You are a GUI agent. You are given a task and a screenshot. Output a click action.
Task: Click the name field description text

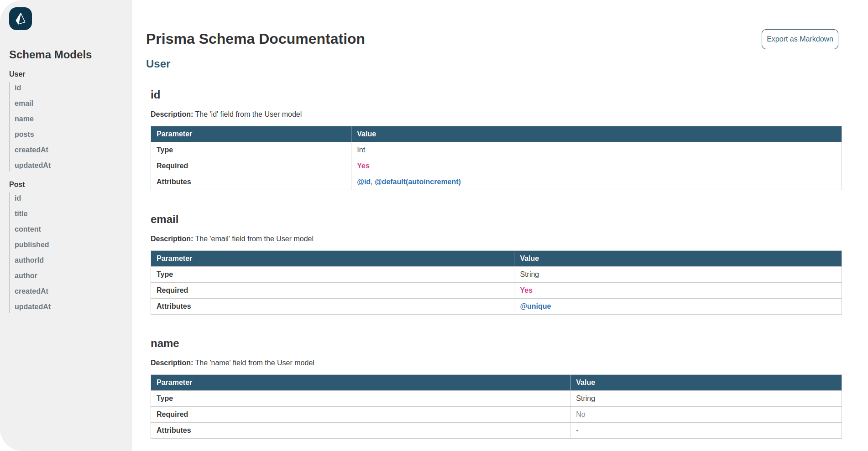[232, 363]
